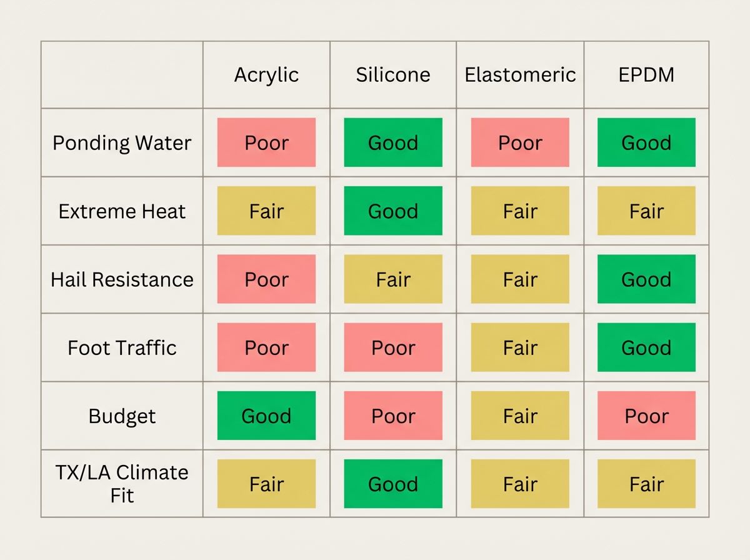Select Silicone's TX/LA Climate Fit Good cell
The image size is (750, 560).
click(x=393, y=484)
